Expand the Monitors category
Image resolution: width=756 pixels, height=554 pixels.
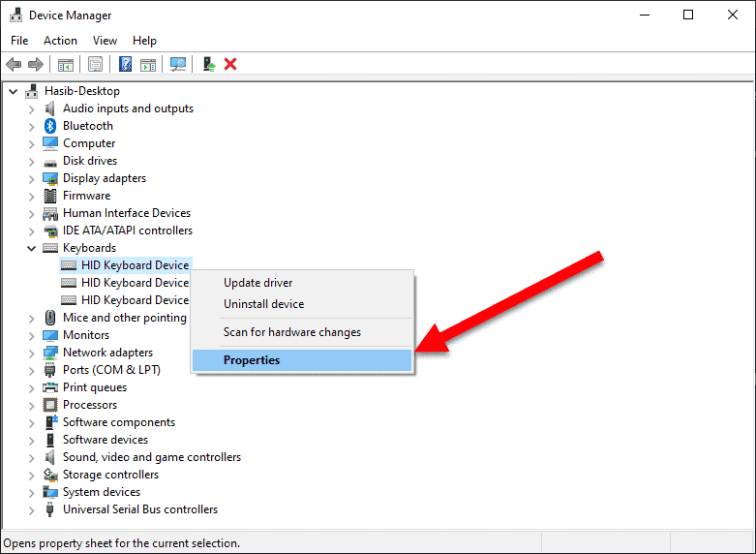pyautogui.click(x=31, y=335)
